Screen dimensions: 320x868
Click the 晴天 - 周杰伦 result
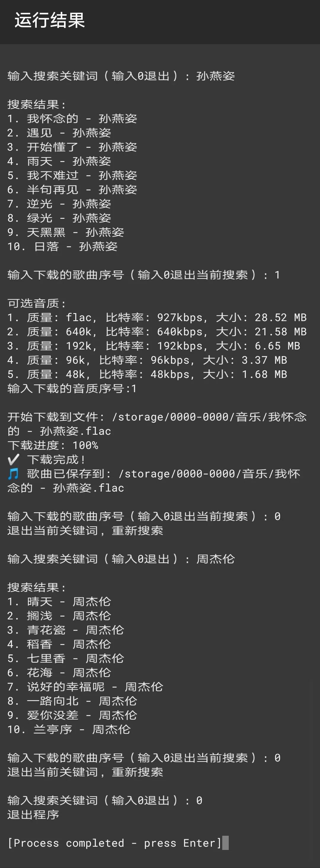[59, 601]
